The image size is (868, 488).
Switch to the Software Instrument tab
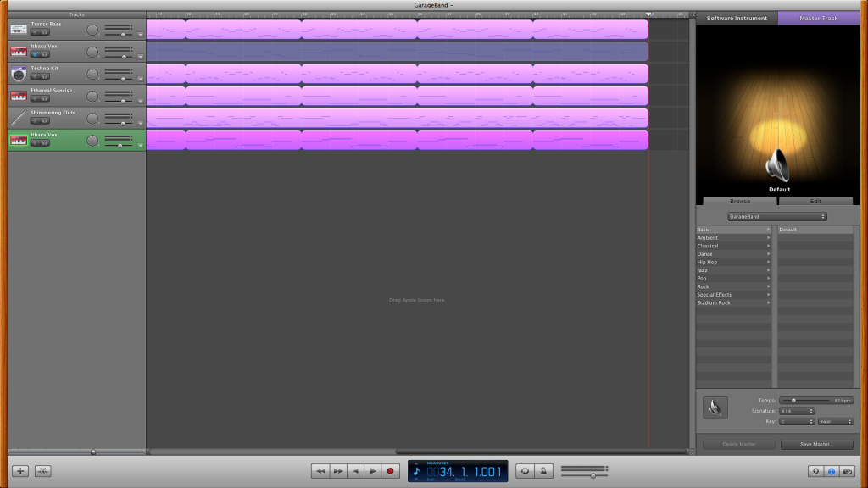[737, 18]
